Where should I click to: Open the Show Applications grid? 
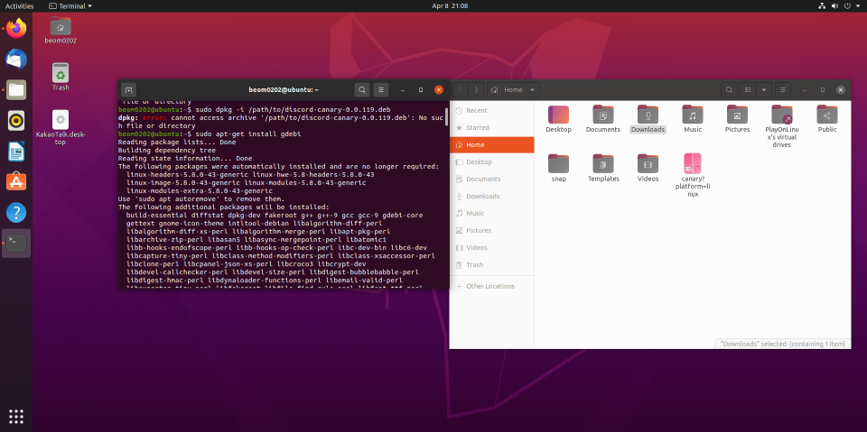pos(16,416)
